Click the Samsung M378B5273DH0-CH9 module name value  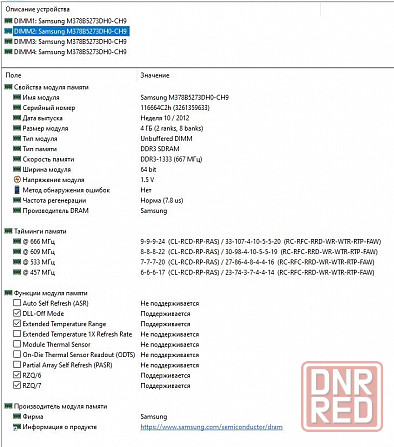click(x=185, y=98)
